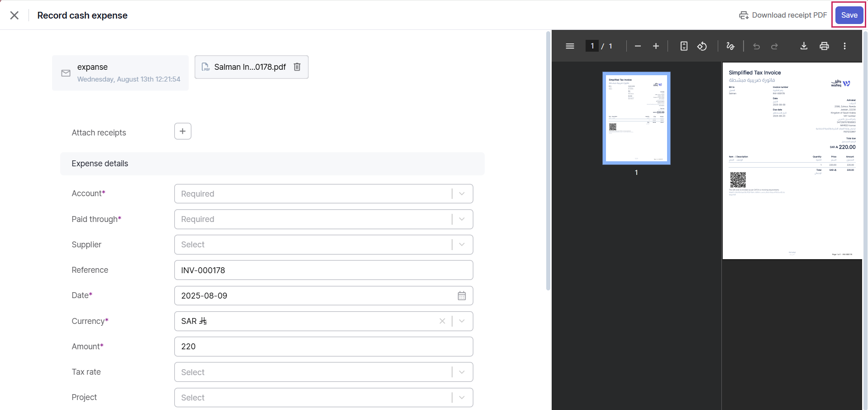Select the page 1 thumbnail

tap(636, 118)
